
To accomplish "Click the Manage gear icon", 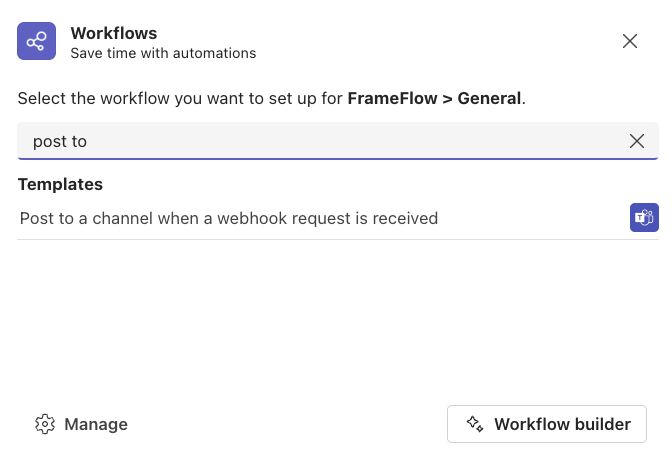I will (45, 424).
